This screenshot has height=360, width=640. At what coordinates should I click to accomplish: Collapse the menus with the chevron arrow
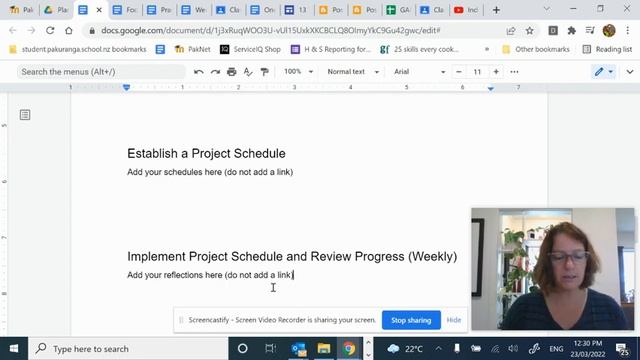tap(630, 72)
